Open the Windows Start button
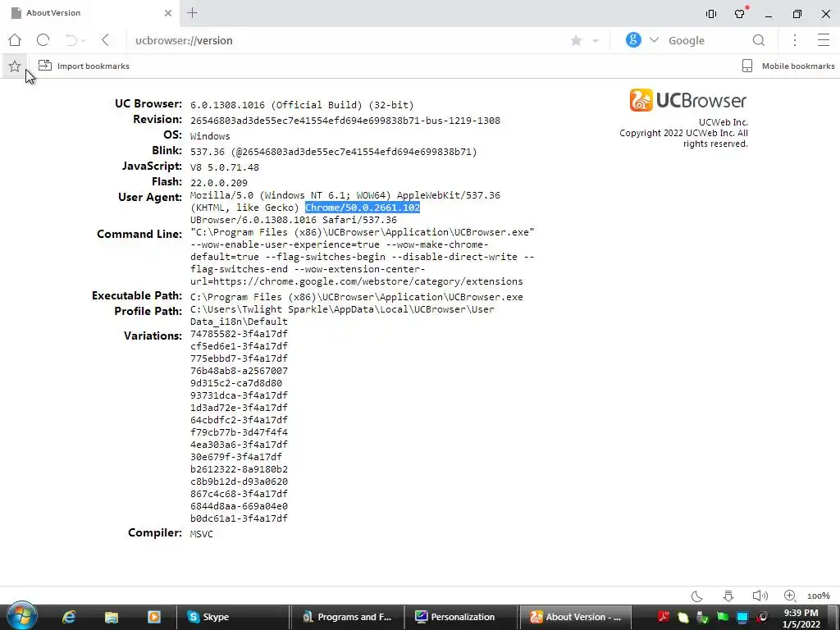840x630 pixels. (x=21, y=616)
